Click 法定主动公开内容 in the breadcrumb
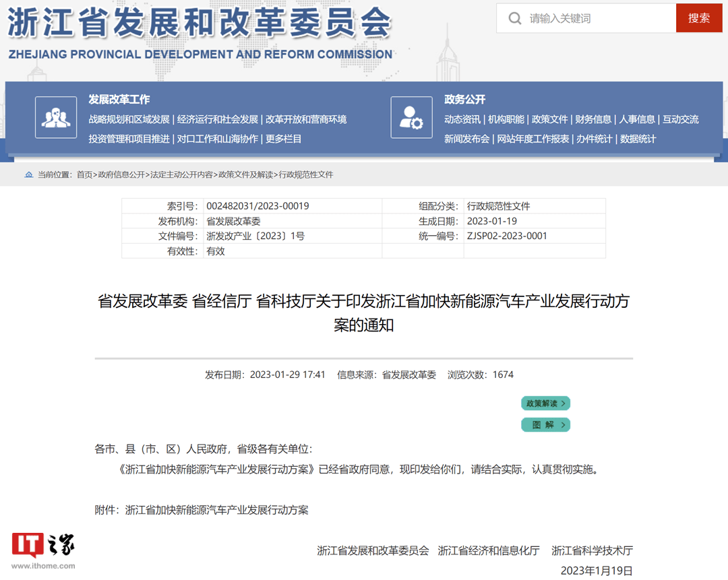The image size is (728, 580). coord(181,174)
